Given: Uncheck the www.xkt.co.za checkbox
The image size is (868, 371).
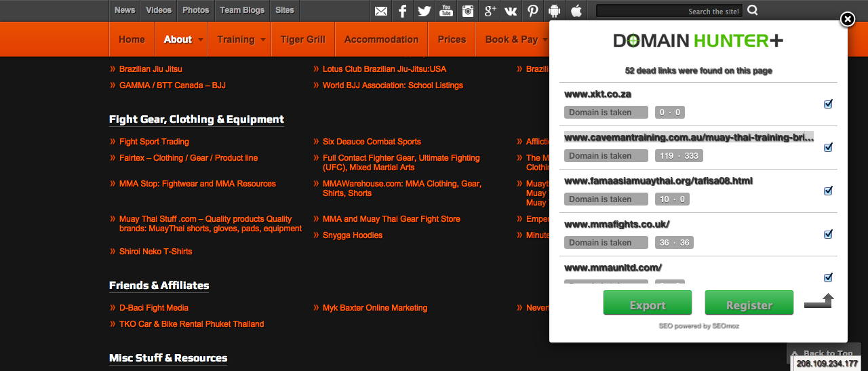Looking at the screenshot, I should (x=828, y=104).
